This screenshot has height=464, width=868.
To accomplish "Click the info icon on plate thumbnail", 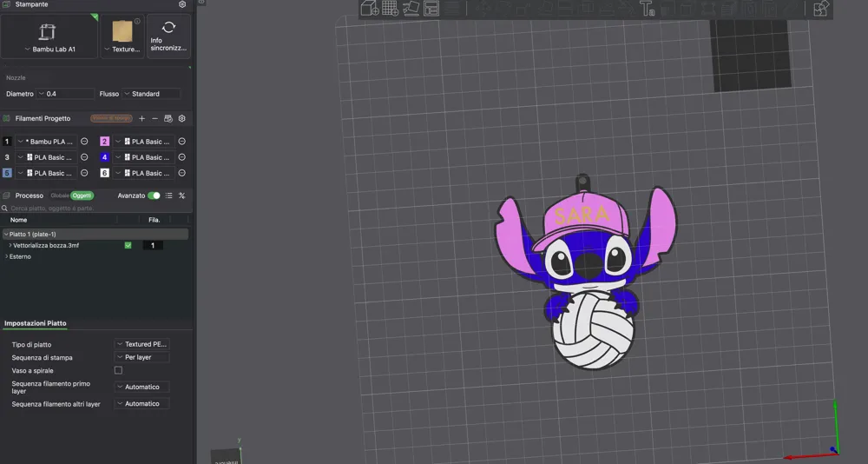I will click(x=137, y=22).
